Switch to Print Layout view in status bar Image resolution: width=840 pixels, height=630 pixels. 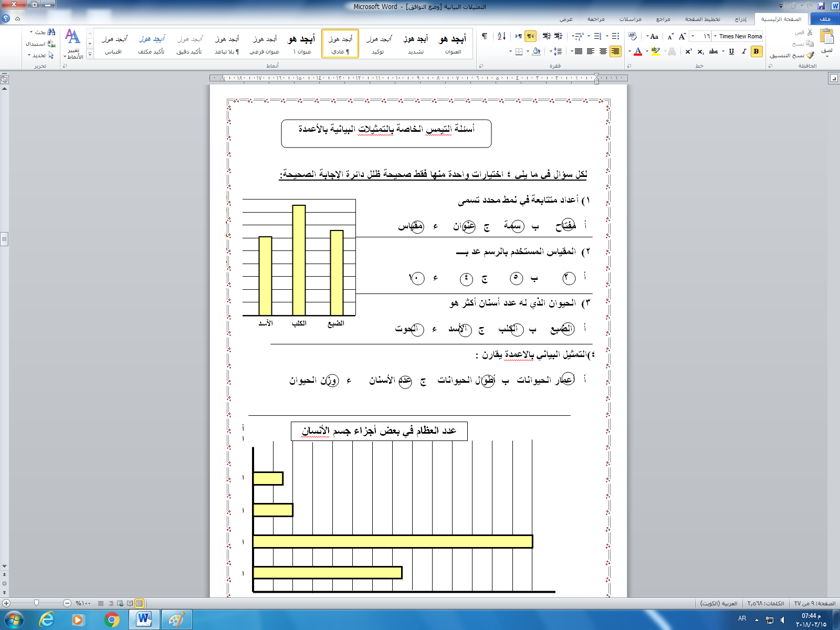pos(139,604)
